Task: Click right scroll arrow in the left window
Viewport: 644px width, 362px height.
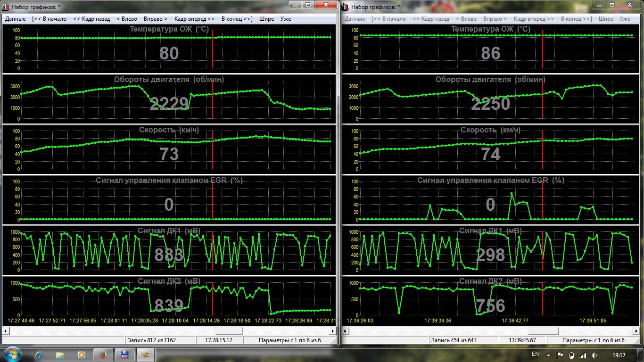Action: (x=333, y=330)
